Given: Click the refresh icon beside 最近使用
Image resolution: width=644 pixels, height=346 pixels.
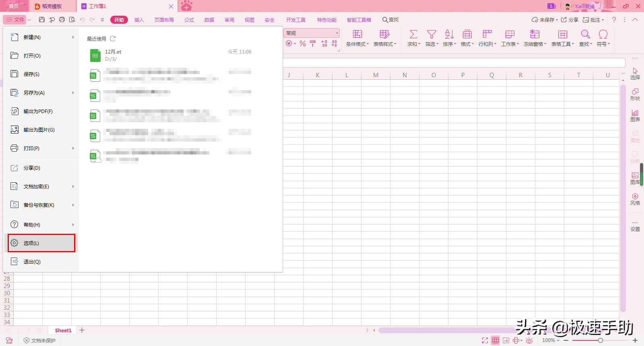Looking at the screenshot, I should pos(113,39).
